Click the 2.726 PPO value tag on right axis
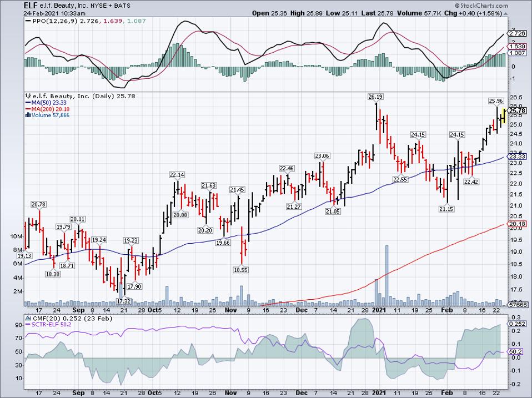Image resolution: width=532 pixels, height=398 pixels. [x=517, y=33]
